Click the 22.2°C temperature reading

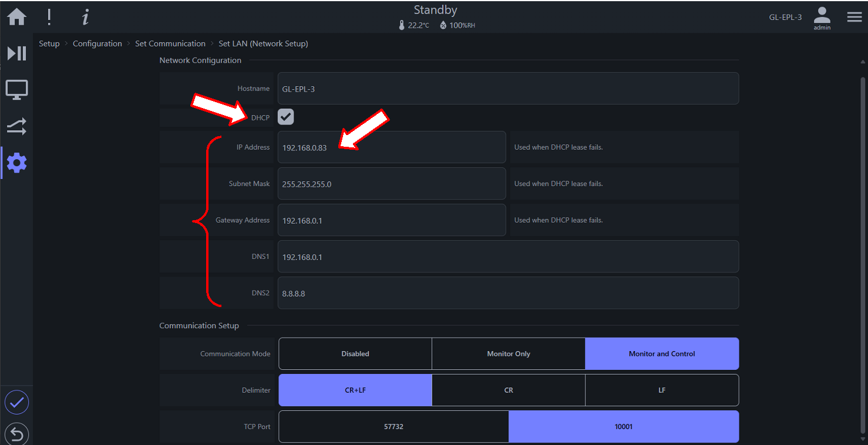419,26
